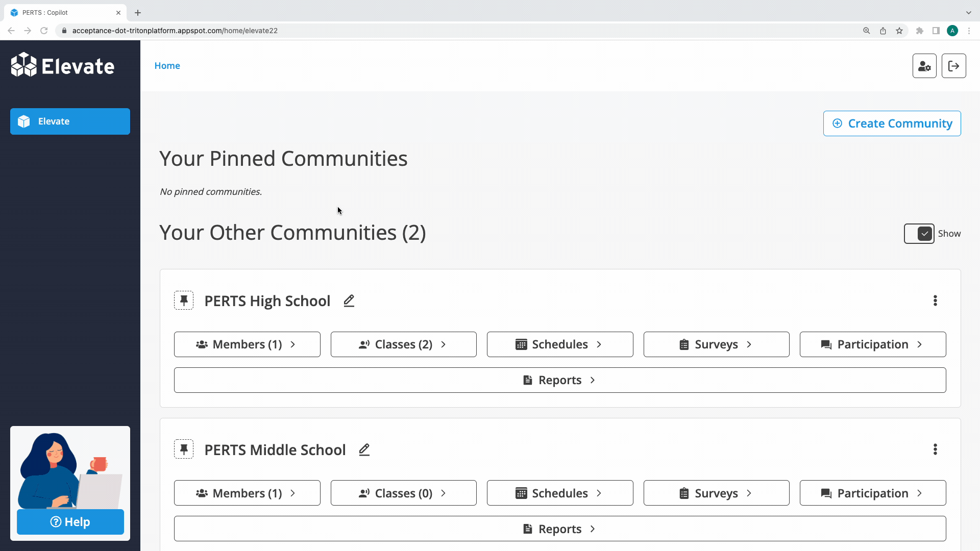Click the logout icon at top right

(x=954, y=66)
